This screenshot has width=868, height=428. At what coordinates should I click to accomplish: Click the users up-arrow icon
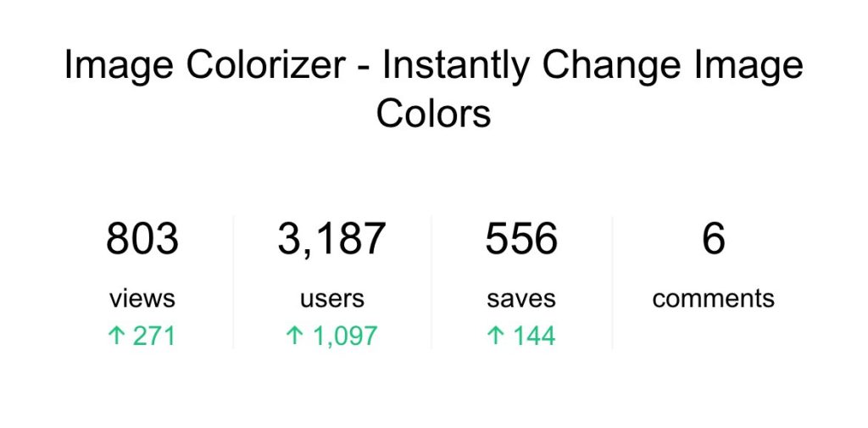point(294,336)
